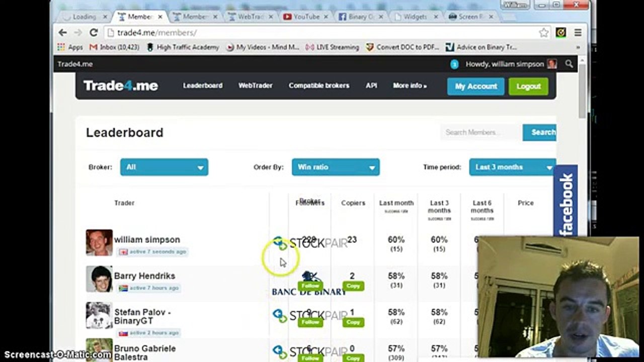Copy trader Bruno Gabriele Balestra

353,358
